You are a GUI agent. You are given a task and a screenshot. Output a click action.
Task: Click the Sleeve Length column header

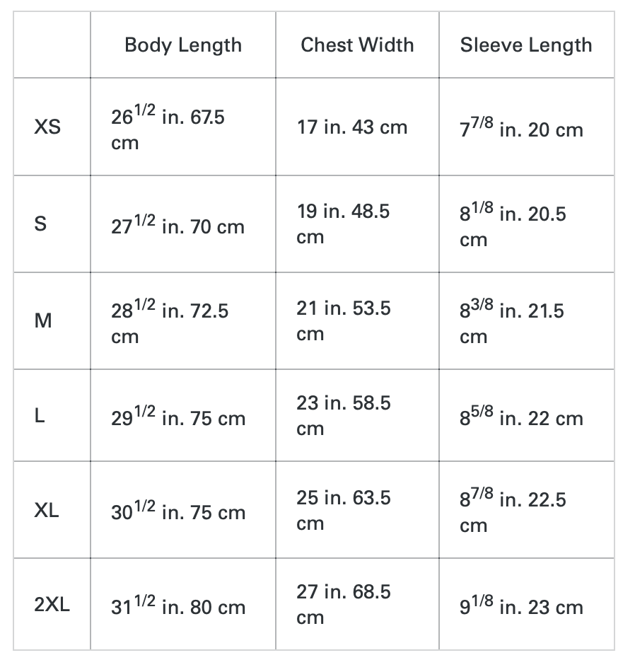(x=526, y=45)
